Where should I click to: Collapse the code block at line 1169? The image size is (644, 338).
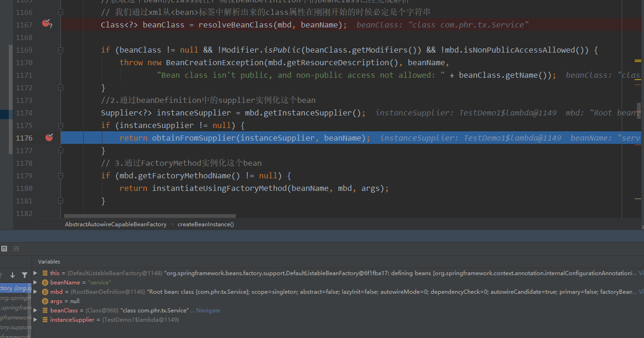60,50
